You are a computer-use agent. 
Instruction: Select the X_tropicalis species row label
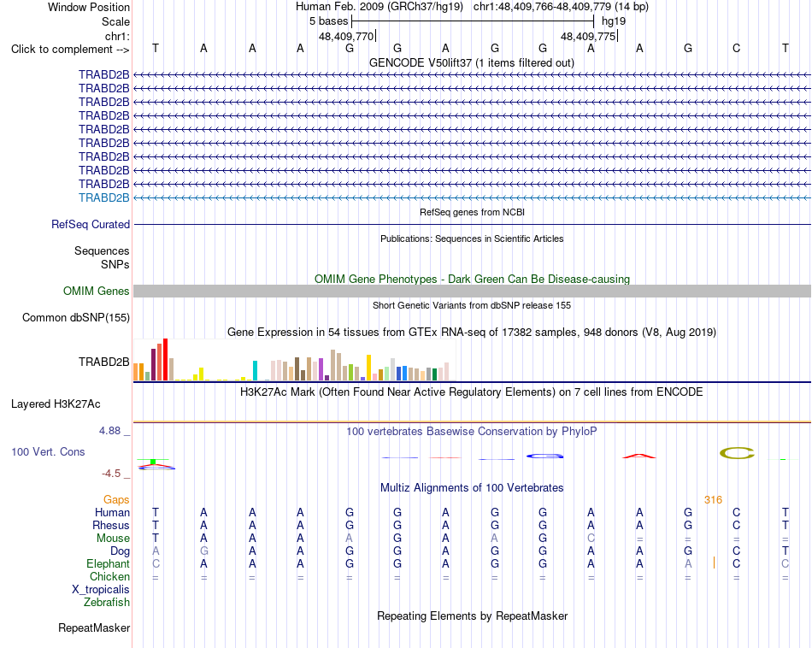(101, 590)
